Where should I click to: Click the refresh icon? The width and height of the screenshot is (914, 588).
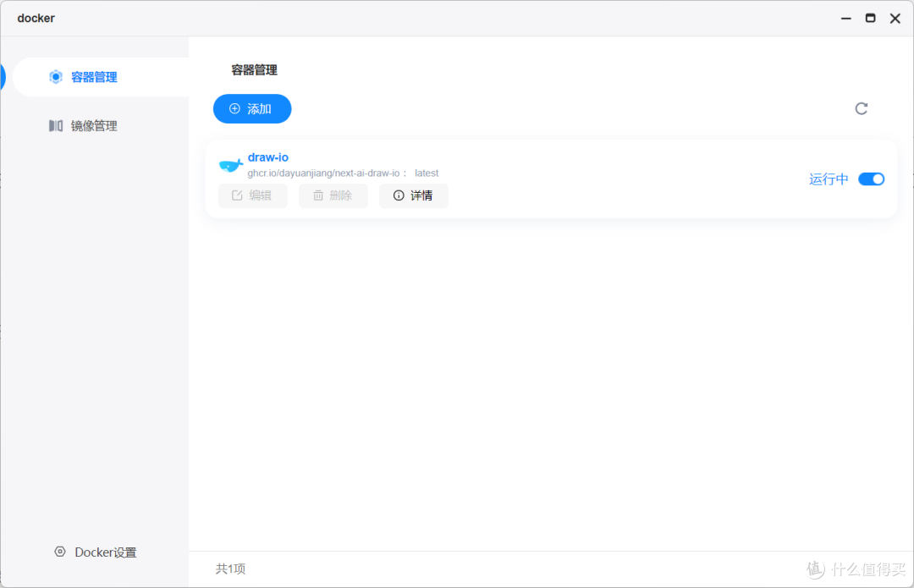pyautogui.click(x=861, y=108)
